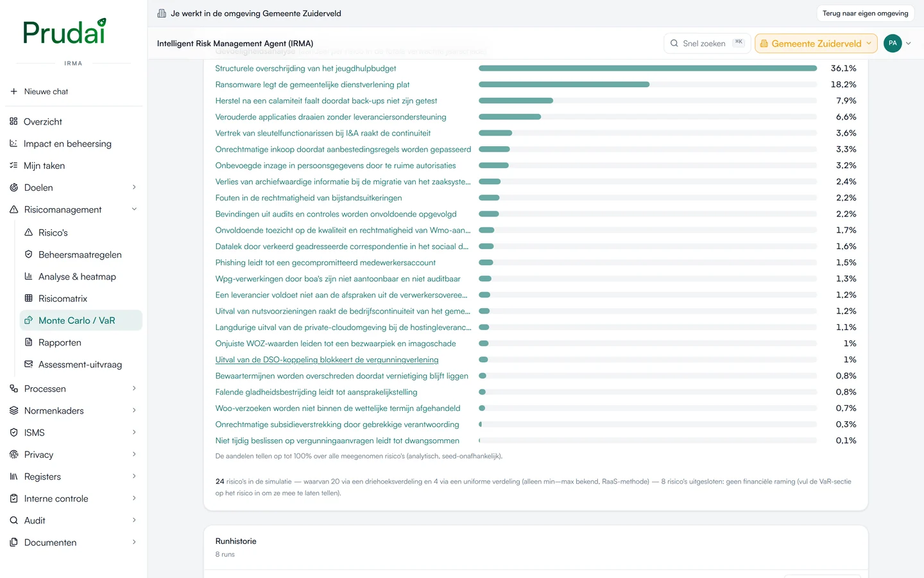Click the Analyse & heatmap bar chart icon
The image size is (924, 578).
[x=28, y=276]
